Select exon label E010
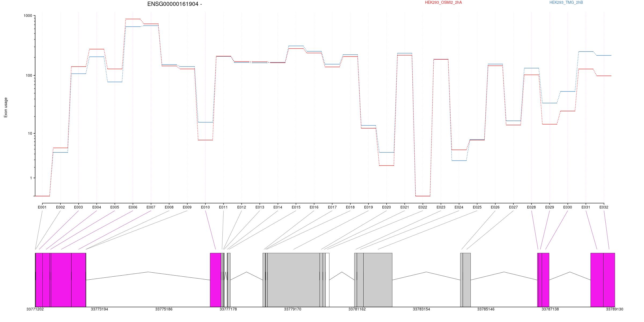The height and width of the screenshot is (322, 644). point(205,207)
